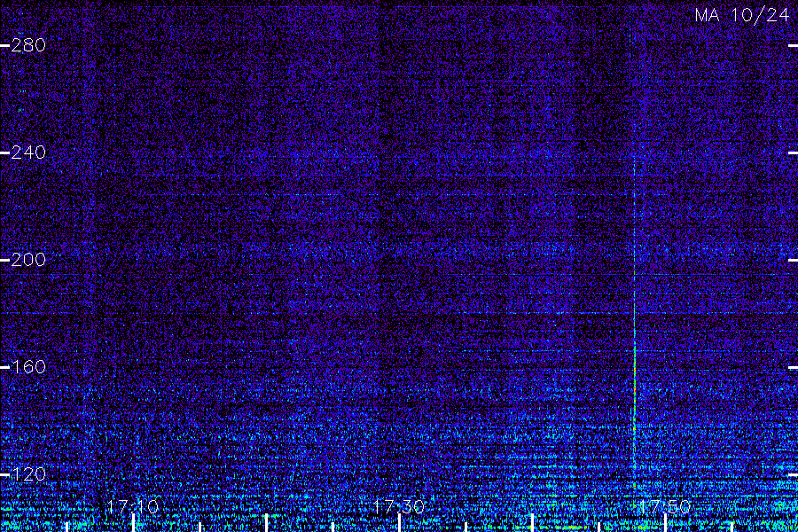Click the 240 frequency axis label
Screen dimensions: 798x532
(28, 153)
